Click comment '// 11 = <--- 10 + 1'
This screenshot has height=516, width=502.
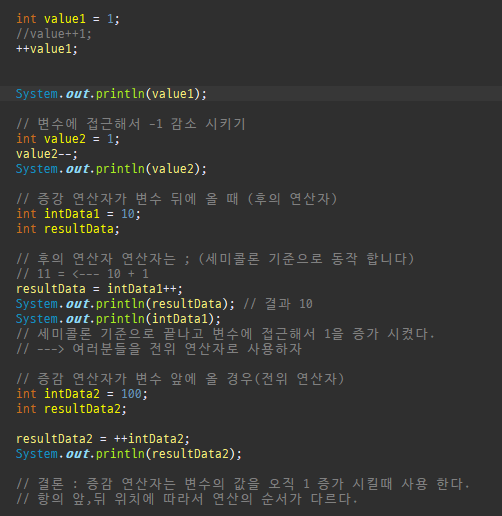[x=82, y=274]
